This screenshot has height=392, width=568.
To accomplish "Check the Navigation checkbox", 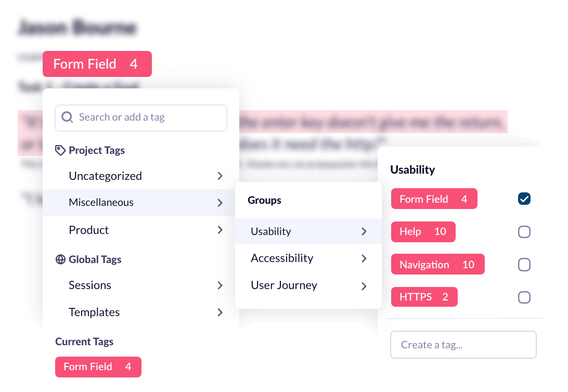I will (x=524, y=265).
